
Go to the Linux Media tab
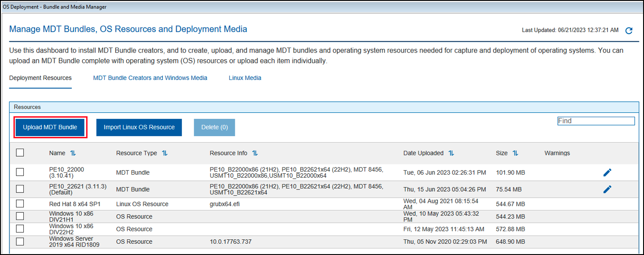point(245,78)
